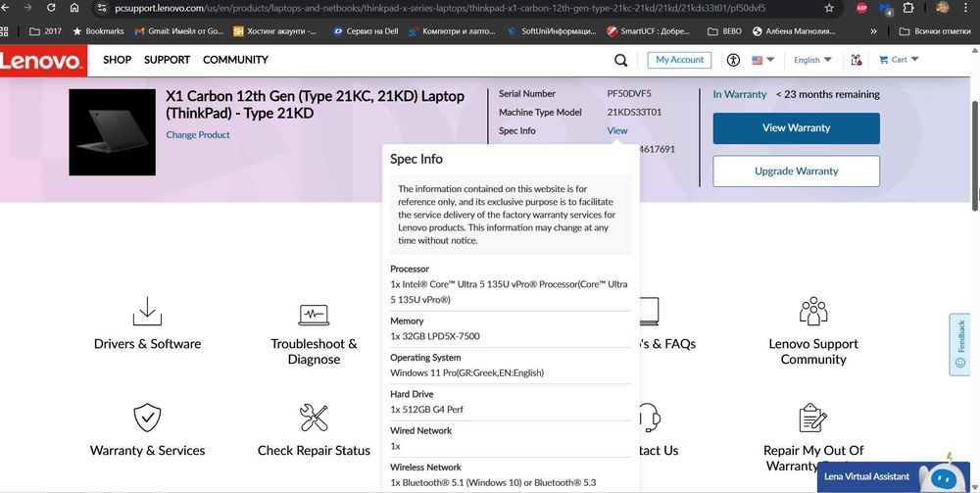
Task: Click the Lenovo logo
Action: pos(42,61)
